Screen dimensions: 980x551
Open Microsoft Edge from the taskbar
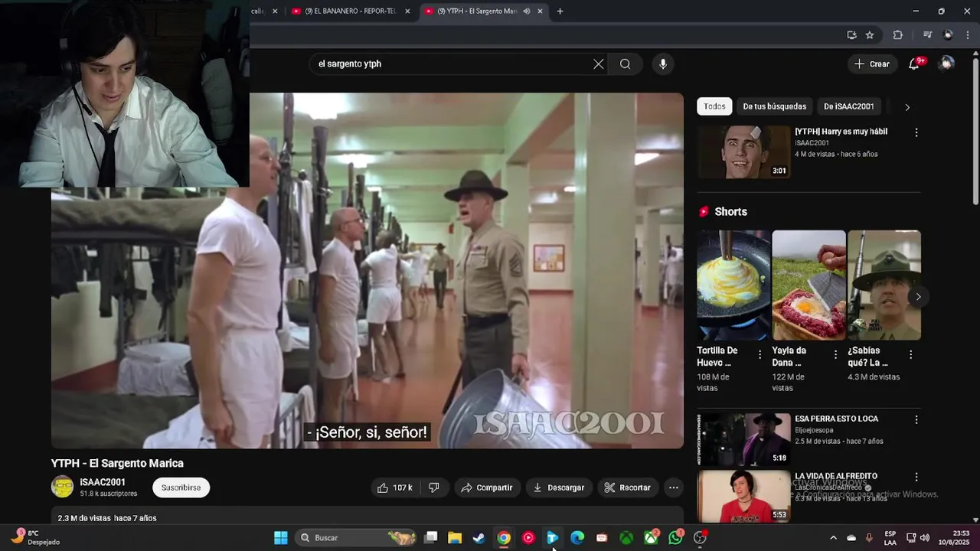pos(577,538)
